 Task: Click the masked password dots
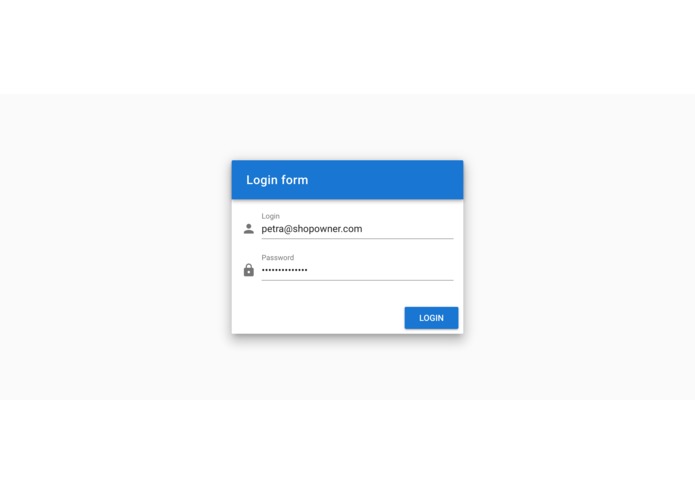284,270
